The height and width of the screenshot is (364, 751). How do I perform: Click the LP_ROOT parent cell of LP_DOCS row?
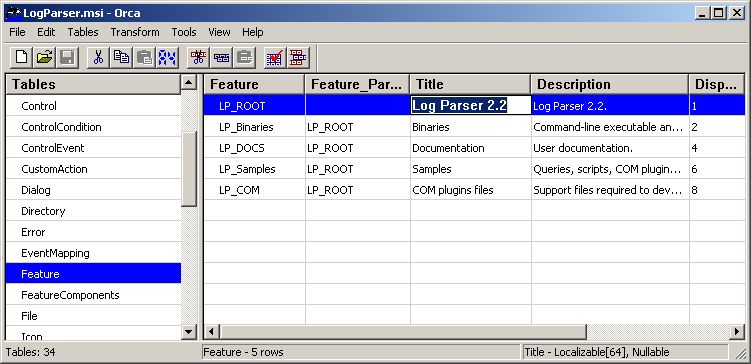pyautogui.click(x=358, y=148)
